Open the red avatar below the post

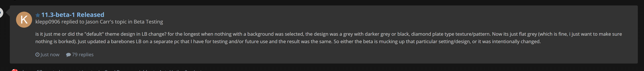pyautogui.click(x=15, y=70)
